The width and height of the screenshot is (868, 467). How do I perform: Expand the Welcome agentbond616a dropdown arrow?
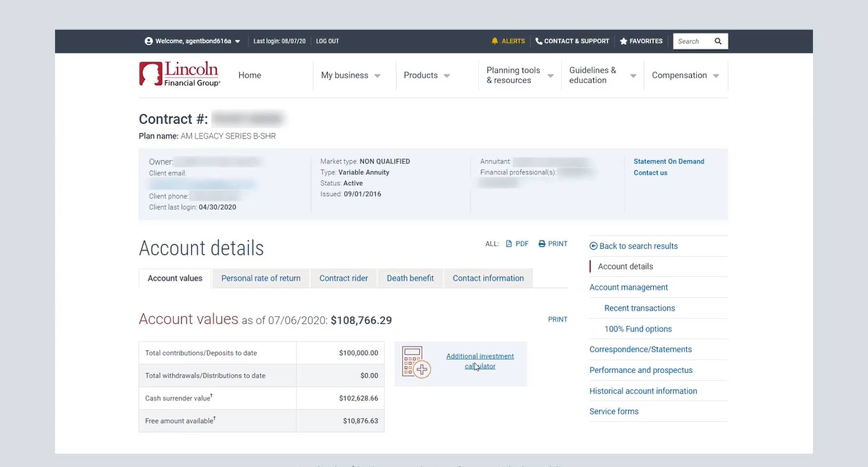(x=238, y=42)
